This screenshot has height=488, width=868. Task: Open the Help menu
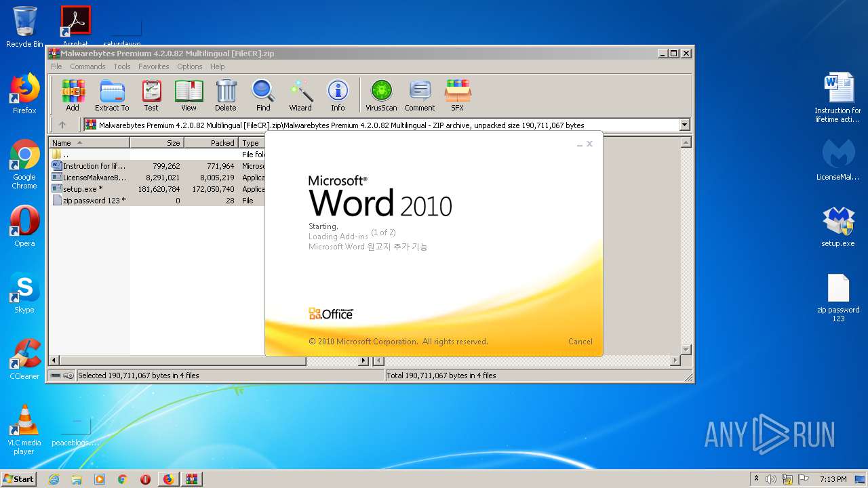217,66
